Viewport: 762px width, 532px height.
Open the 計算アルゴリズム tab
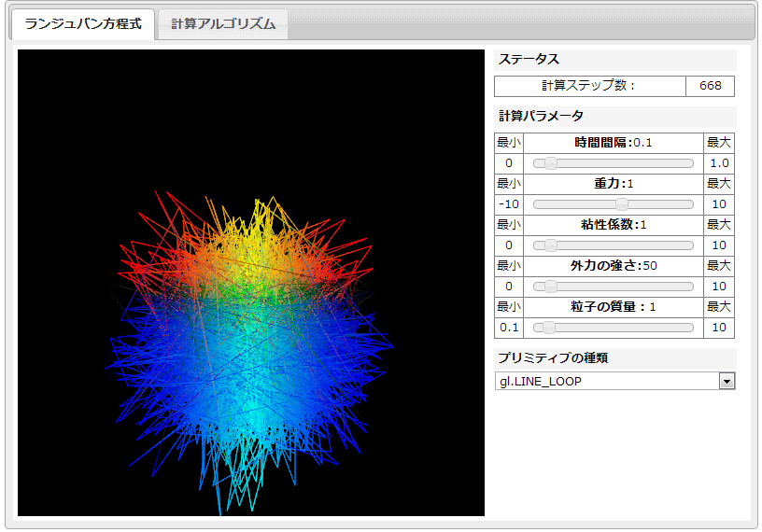point(223,24)
